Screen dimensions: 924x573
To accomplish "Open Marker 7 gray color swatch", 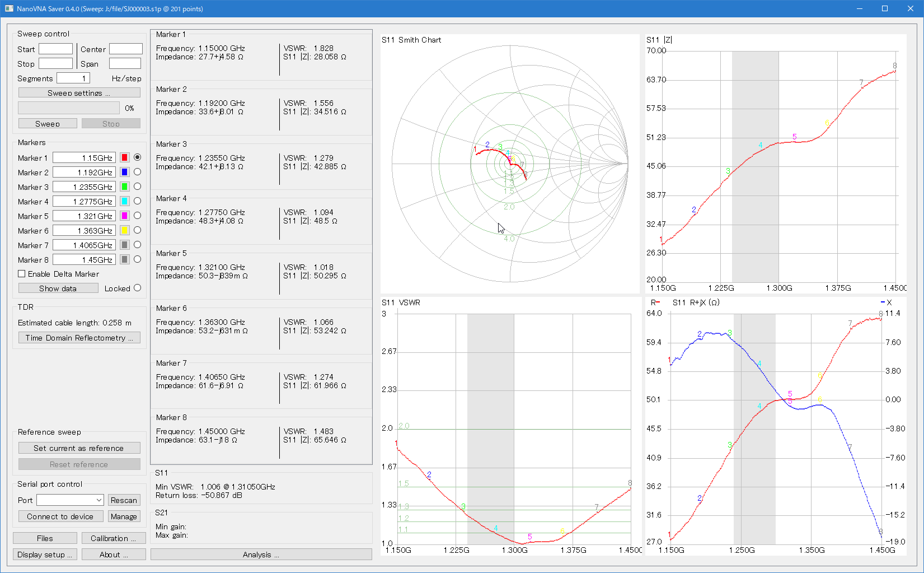I will [x=125, y=245].
